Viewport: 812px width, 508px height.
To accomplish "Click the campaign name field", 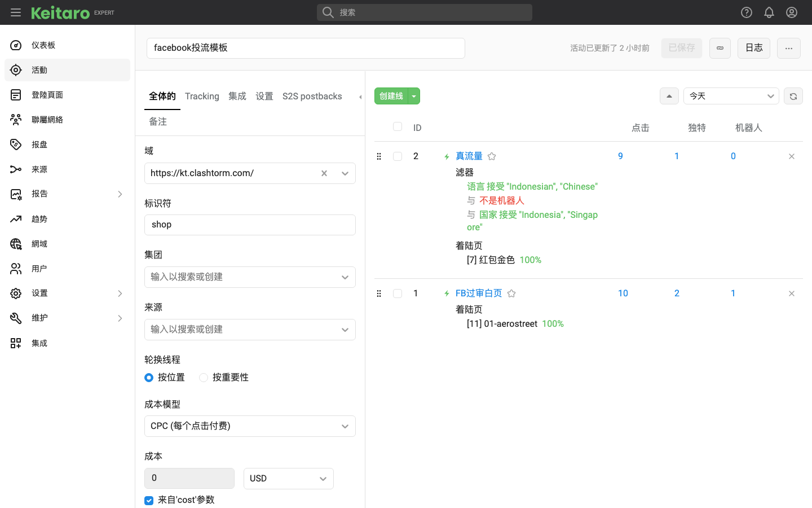I will click(x=306, y=48).
